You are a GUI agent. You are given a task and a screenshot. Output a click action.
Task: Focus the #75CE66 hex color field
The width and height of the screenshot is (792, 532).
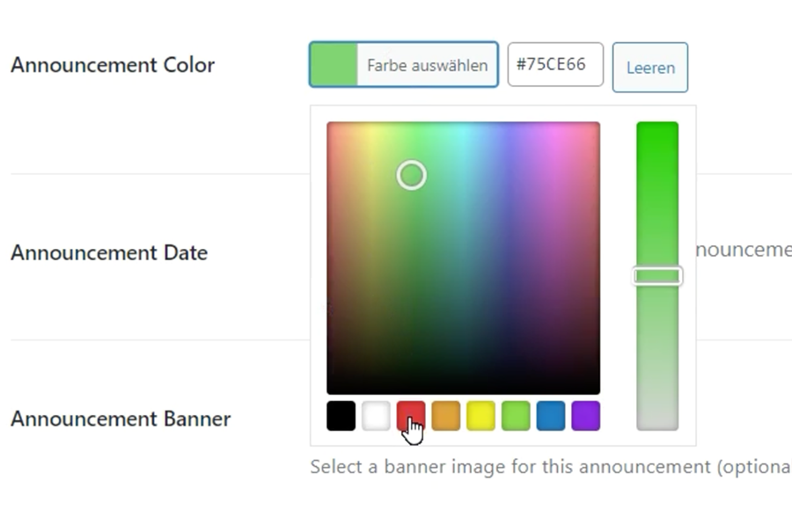[555, 65]
